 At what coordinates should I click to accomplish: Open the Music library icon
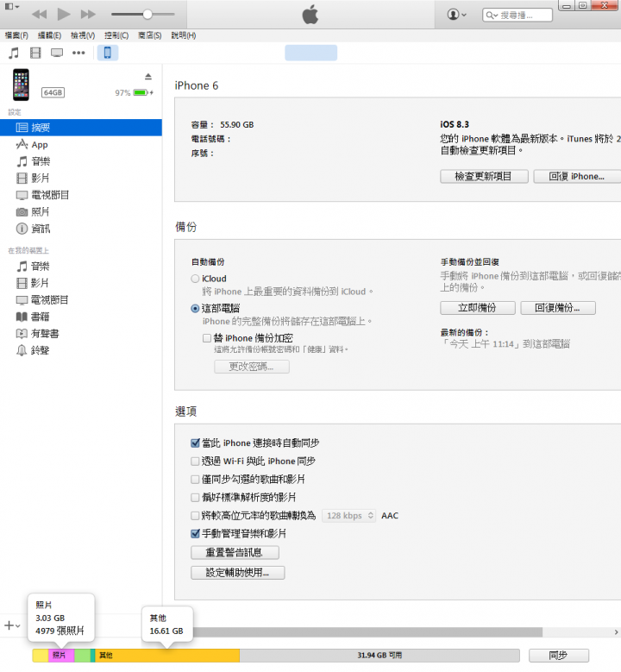[14, 53]
